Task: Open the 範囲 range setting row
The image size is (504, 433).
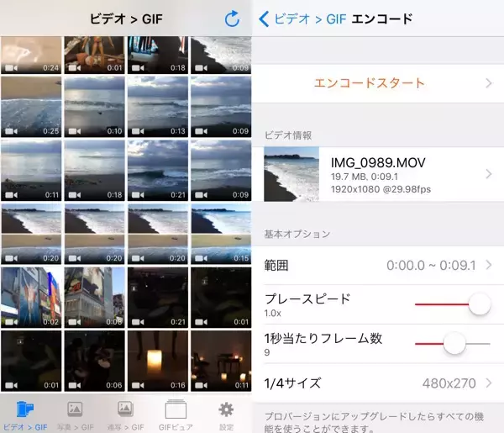Action: point(378,266)
